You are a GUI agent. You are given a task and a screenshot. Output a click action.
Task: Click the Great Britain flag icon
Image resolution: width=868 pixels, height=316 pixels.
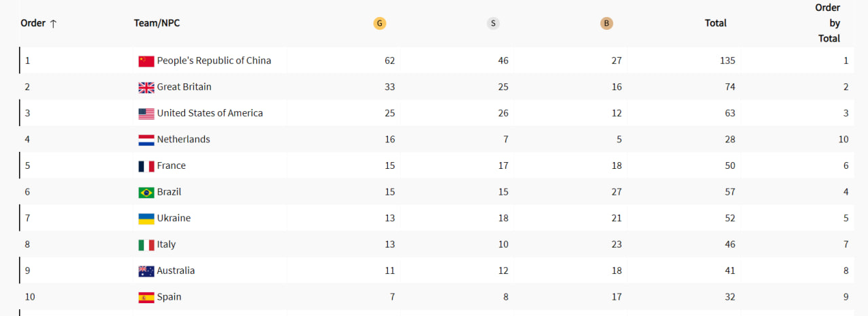[146, 87]
